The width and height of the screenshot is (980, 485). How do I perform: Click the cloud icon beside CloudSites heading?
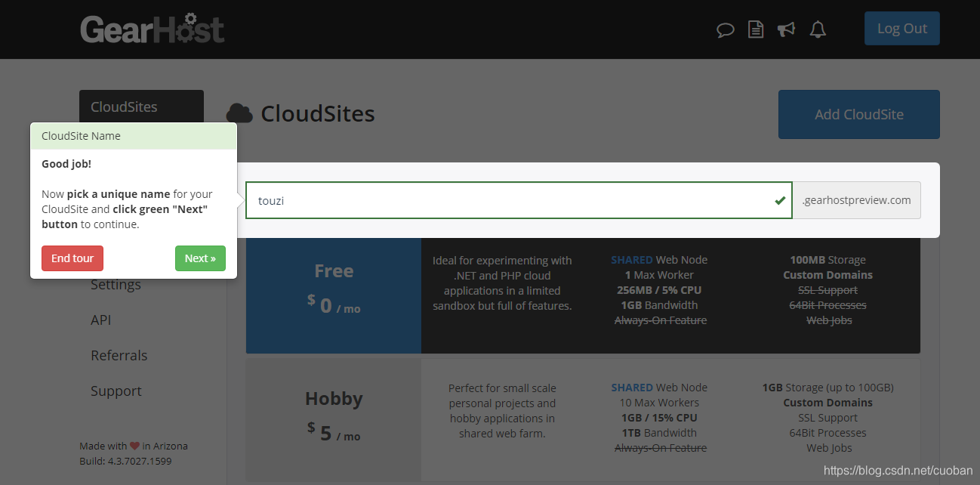pos(239,114)
